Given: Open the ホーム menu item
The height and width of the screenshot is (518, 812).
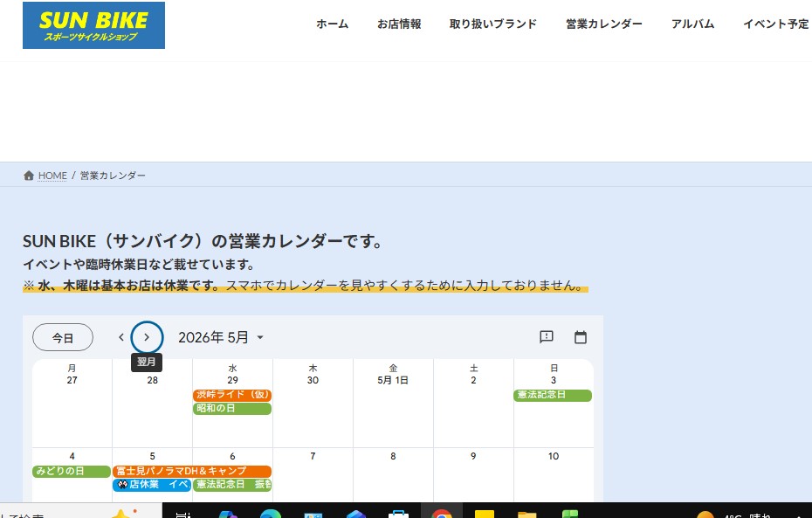Looking at the screenshot, I should [332, 24].
